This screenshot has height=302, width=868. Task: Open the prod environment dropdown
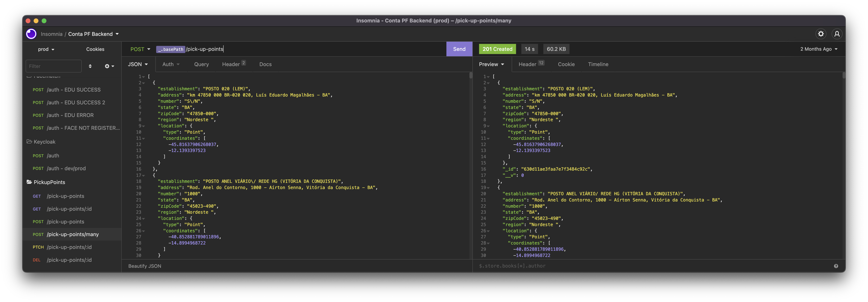(46, 49)
